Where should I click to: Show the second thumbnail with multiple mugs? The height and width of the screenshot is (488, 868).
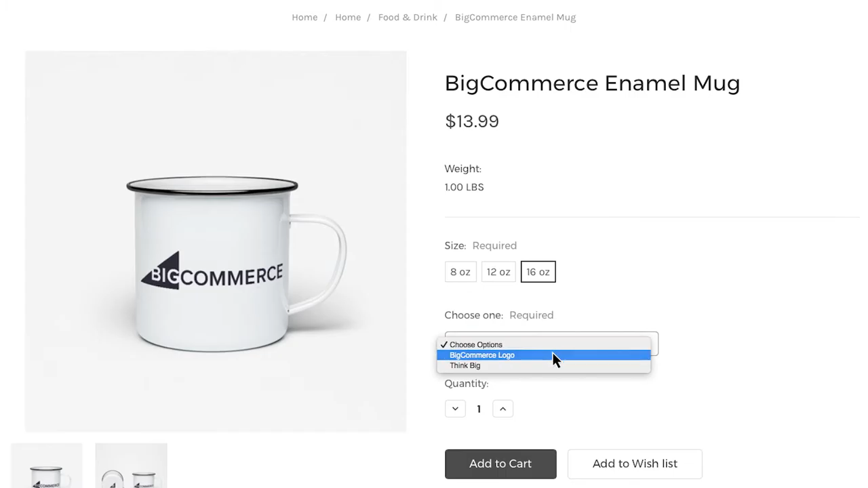coord(131,468)
